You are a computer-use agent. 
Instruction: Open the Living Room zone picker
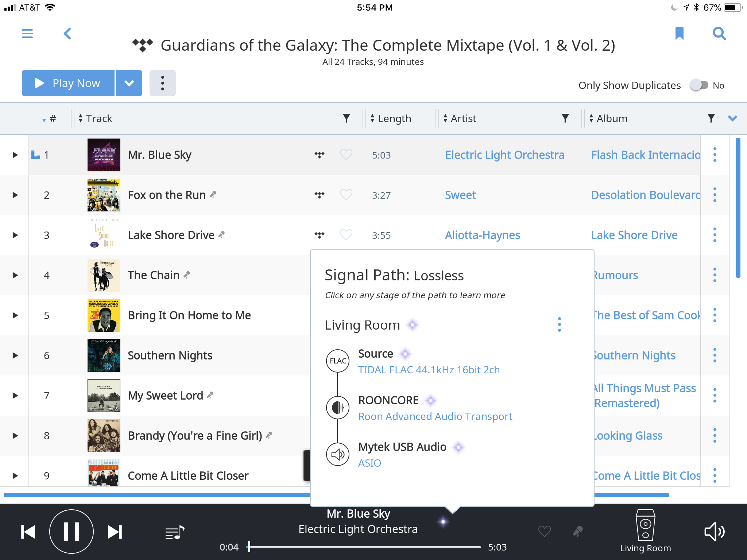(x=645, y=532)
